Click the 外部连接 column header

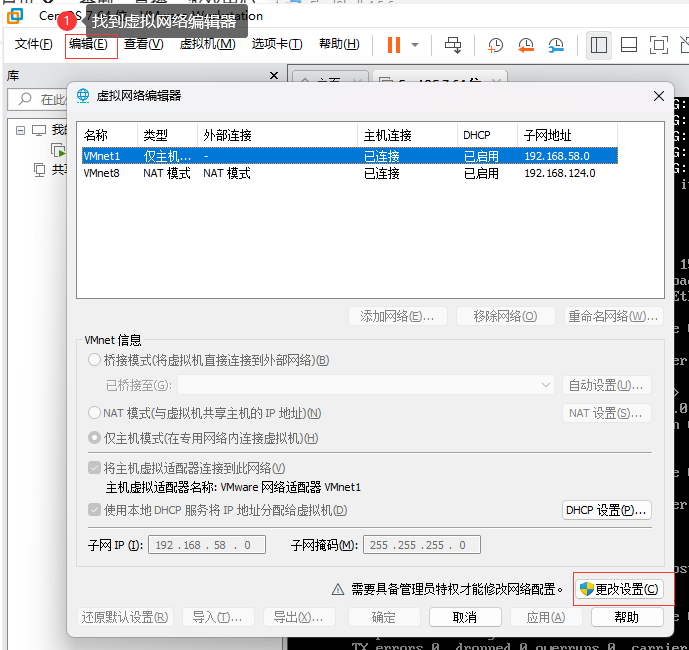(277, 135)
